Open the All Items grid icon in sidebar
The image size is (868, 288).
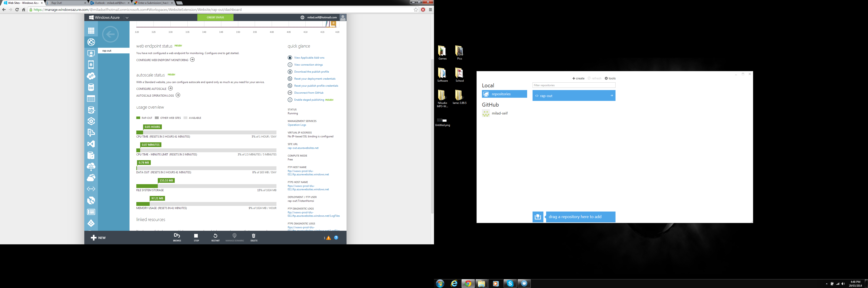[91, 31]
